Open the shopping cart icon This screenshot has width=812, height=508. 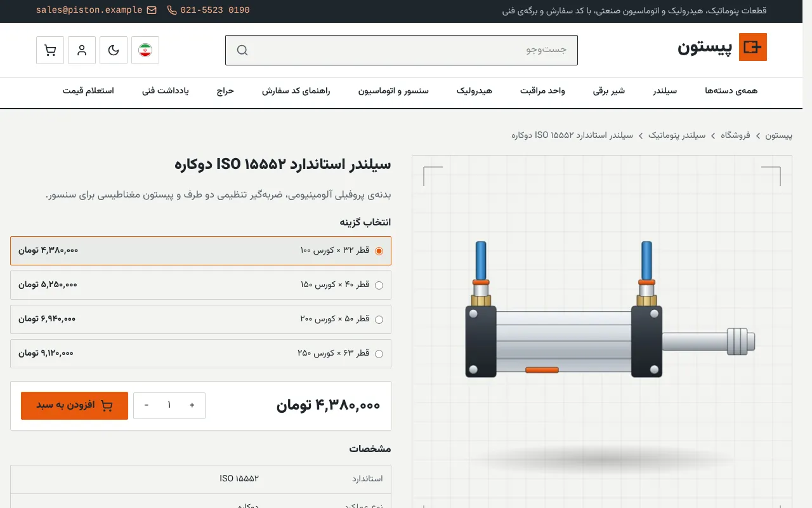tap(50, 50)
